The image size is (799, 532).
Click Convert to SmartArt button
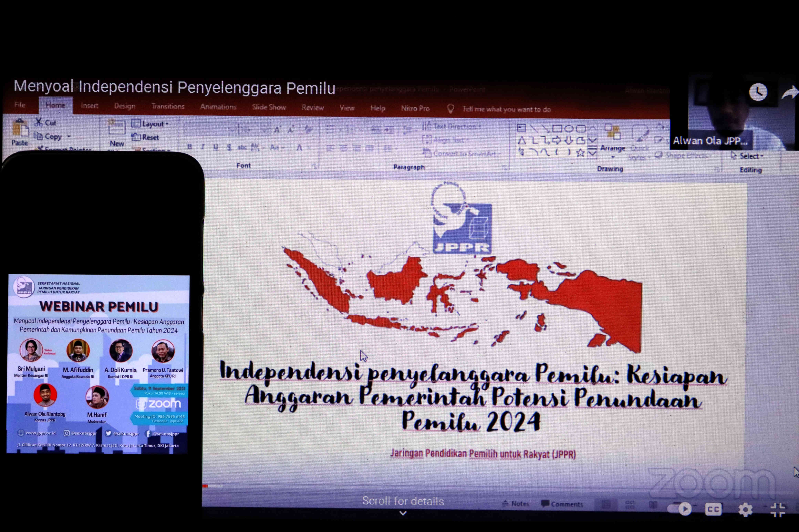[462, 154]
